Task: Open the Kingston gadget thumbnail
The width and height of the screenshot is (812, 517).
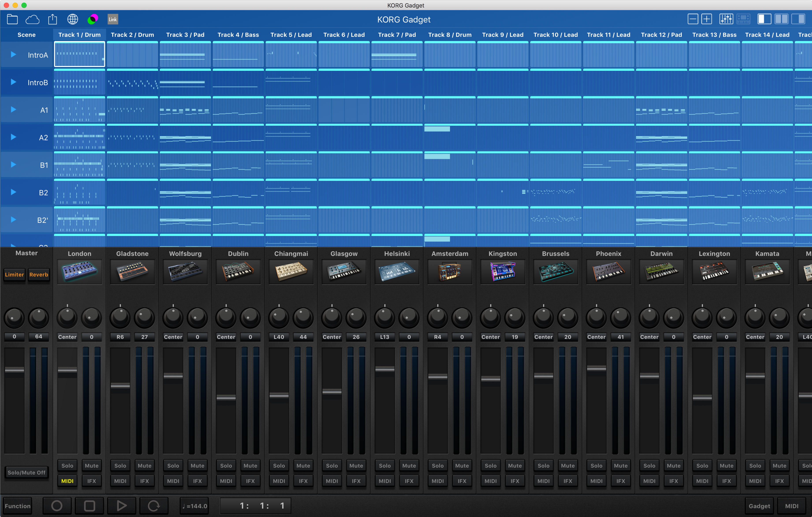Action: point(503,272)
